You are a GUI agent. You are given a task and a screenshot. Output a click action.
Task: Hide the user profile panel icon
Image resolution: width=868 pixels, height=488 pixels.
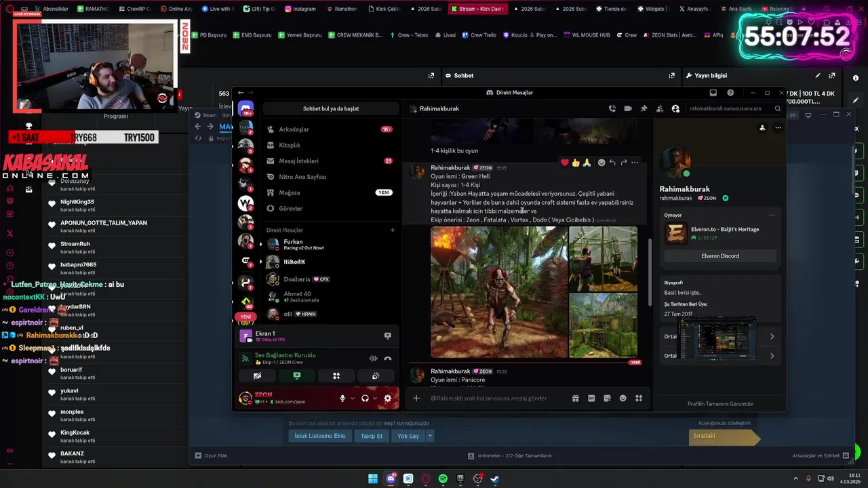click(675, 108)
